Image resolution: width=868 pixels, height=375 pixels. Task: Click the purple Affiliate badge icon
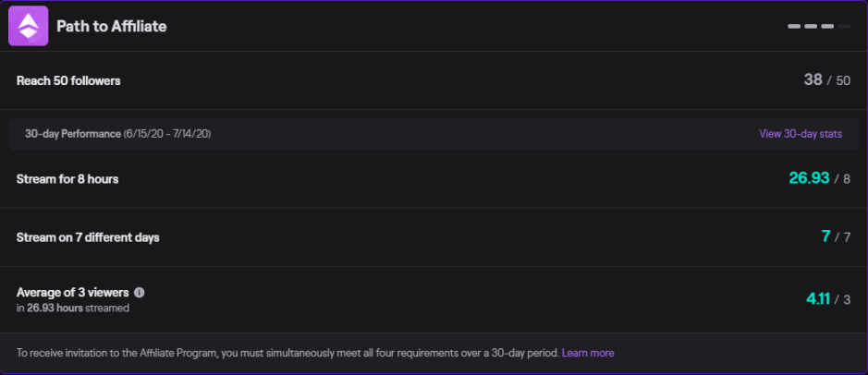tap(28, 26)
